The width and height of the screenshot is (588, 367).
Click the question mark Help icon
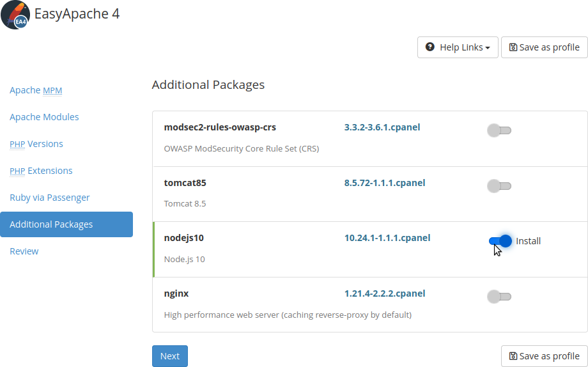pos(430,47)
